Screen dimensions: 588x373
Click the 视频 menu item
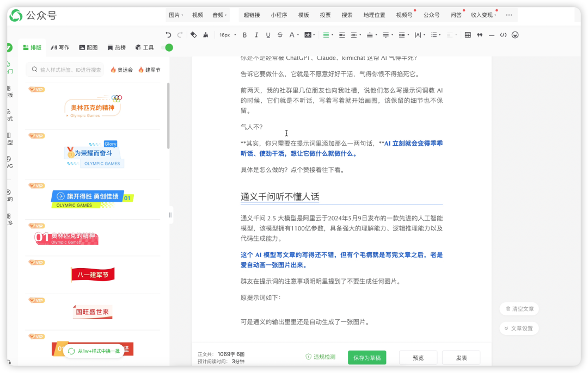(198, 15)
